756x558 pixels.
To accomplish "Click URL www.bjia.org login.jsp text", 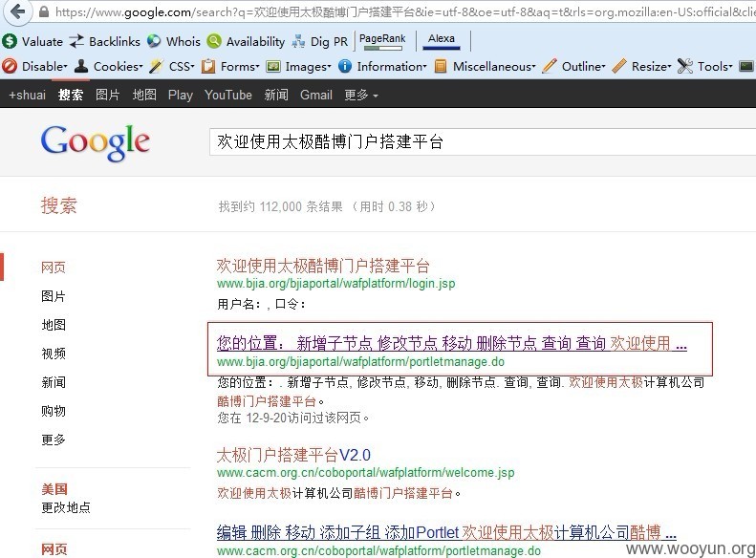I will click(x=335, y=284).
